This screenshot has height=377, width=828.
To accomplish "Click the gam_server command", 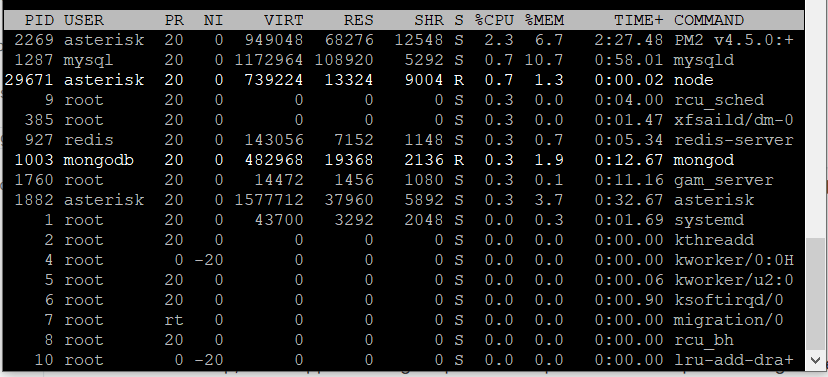I will coord(723,180).
